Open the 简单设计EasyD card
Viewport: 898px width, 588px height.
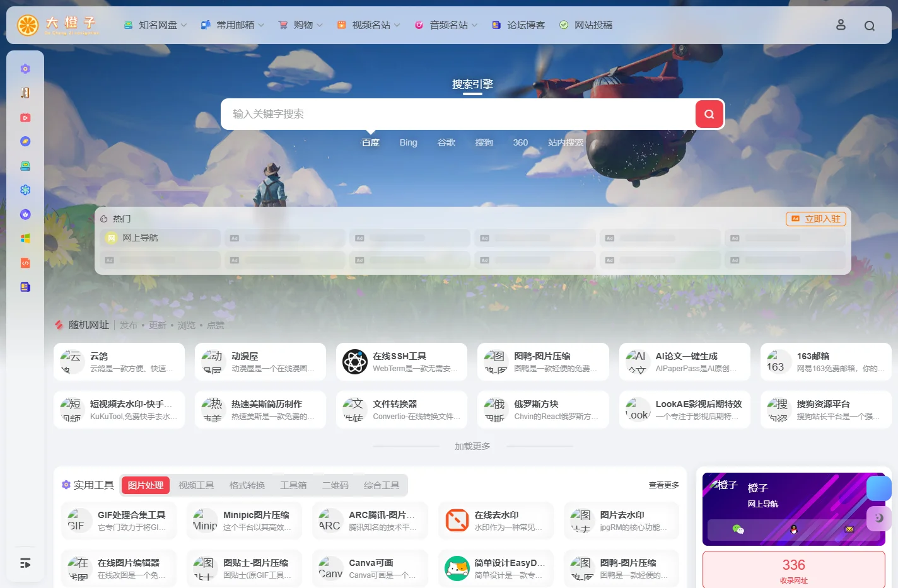click(x=496, y=568)
